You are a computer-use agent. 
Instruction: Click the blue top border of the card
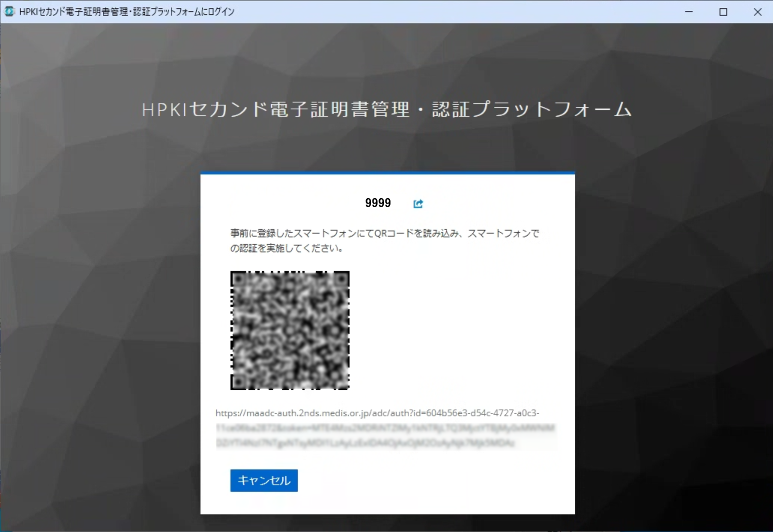pos(387,173)
